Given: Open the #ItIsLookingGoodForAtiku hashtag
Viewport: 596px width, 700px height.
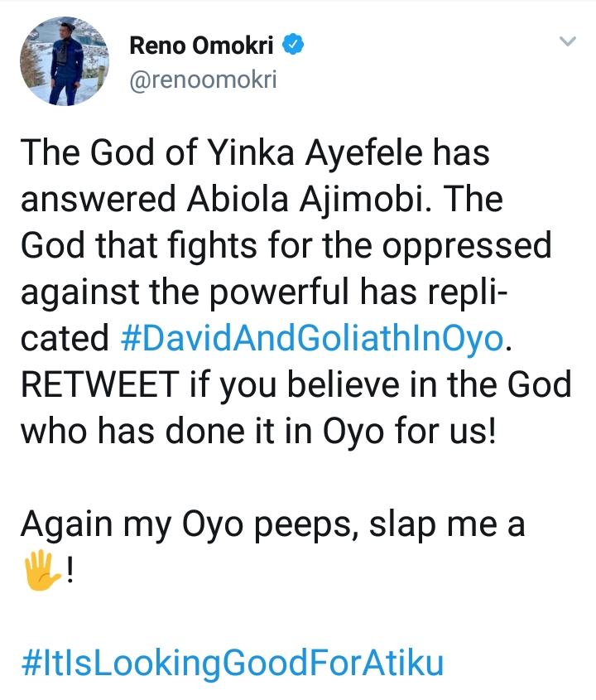Looking at the screenshot, I should coord(231,663).
